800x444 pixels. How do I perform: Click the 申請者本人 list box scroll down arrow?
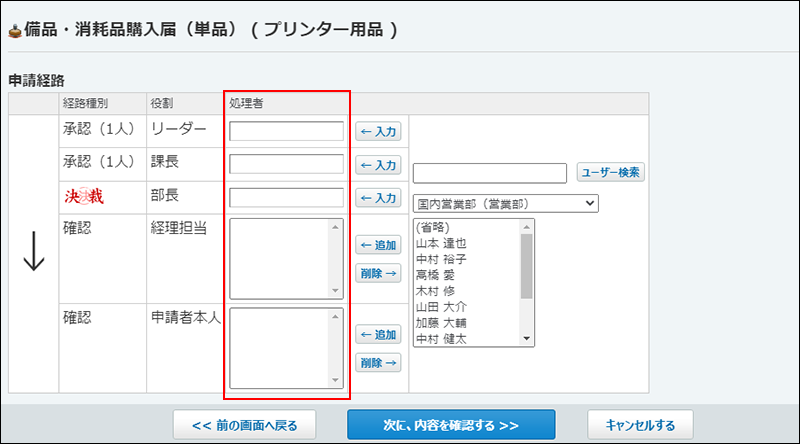(x=335, y=380)
